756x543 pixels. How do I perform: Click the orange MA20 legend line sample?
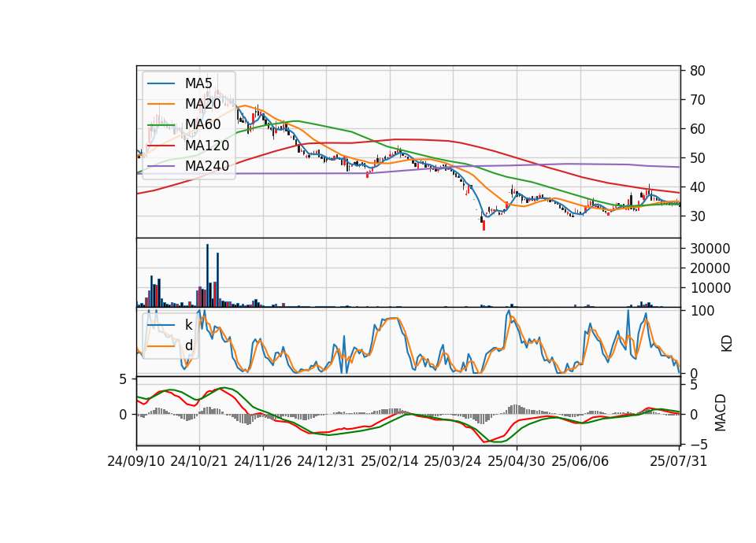(161, 104)
